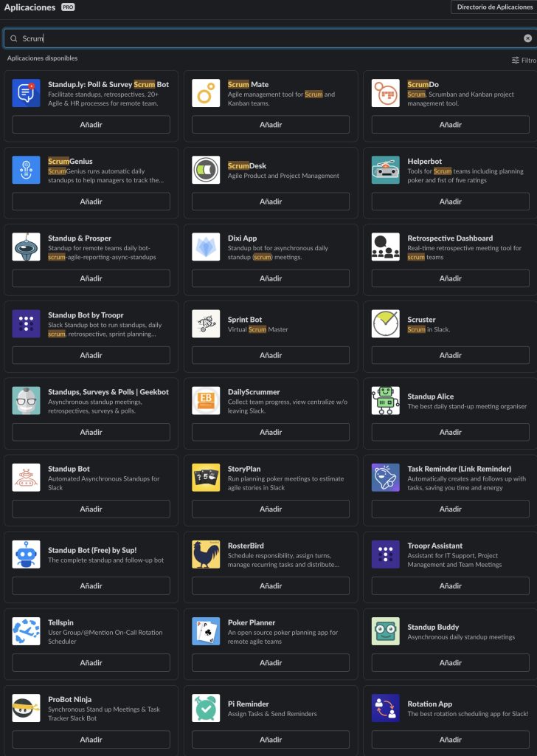Add the Rotation App
The image size is (537, 756).
[450, 740]
